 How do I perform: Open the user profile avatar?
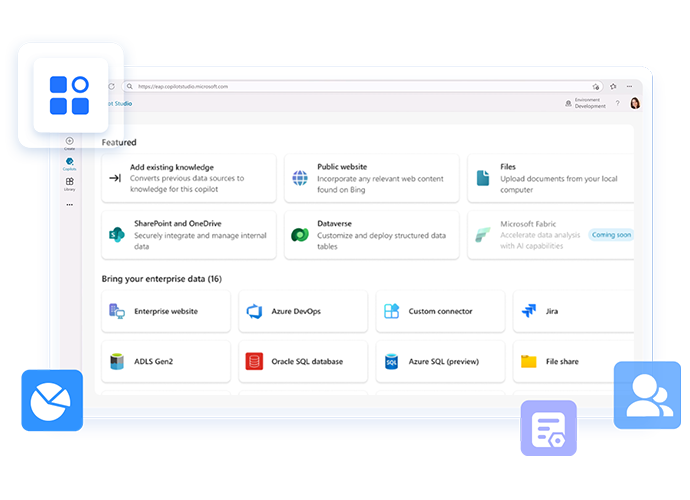tap(634, 103)
